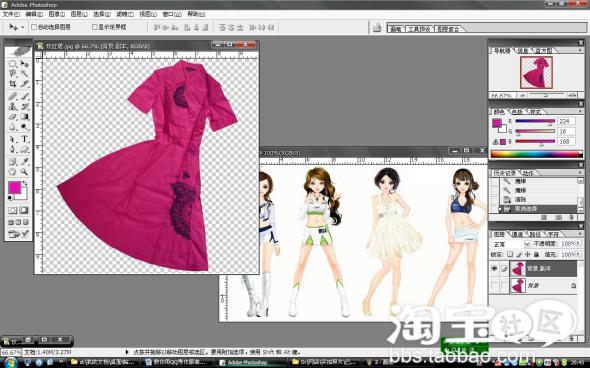Select the Clone Stamp tool

13,106
